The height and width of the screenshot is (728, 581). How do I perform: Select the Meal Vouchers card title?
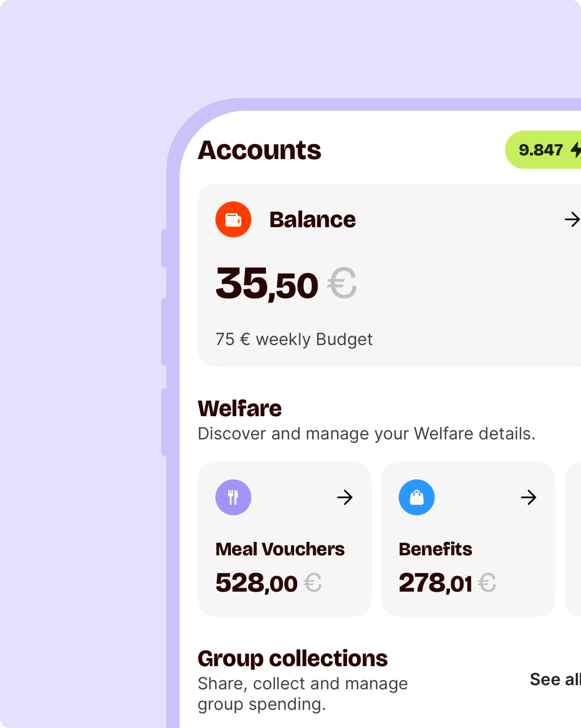tap(280, 549)
